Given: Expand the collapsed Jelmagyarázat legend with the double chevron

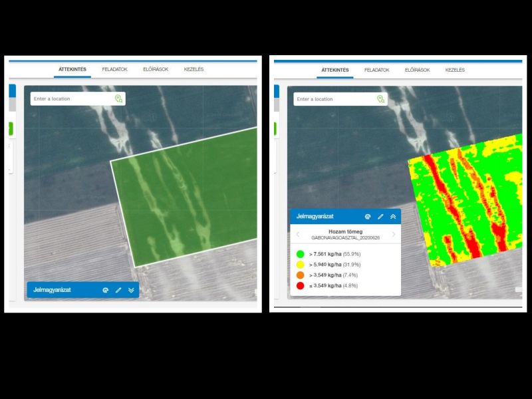Looking at the screenshot, I should pyautogui.click(x=131, y=290).
